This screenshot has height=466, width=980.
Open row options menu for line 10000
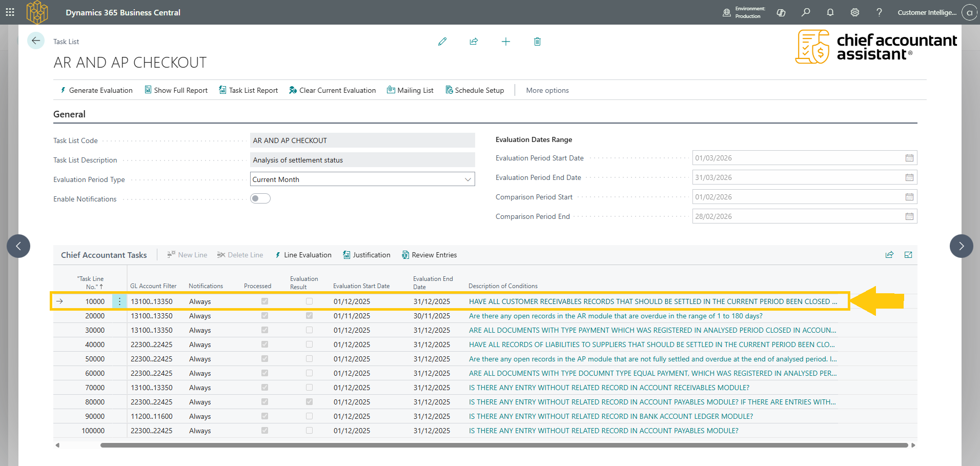pos(119,301)
